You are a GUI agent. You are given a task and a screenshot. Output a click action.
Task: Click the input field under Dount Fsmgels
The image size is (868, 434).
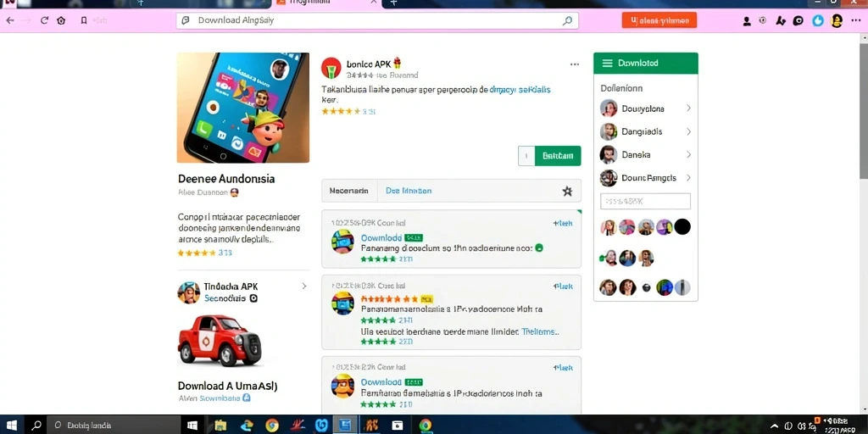[645, 201]
